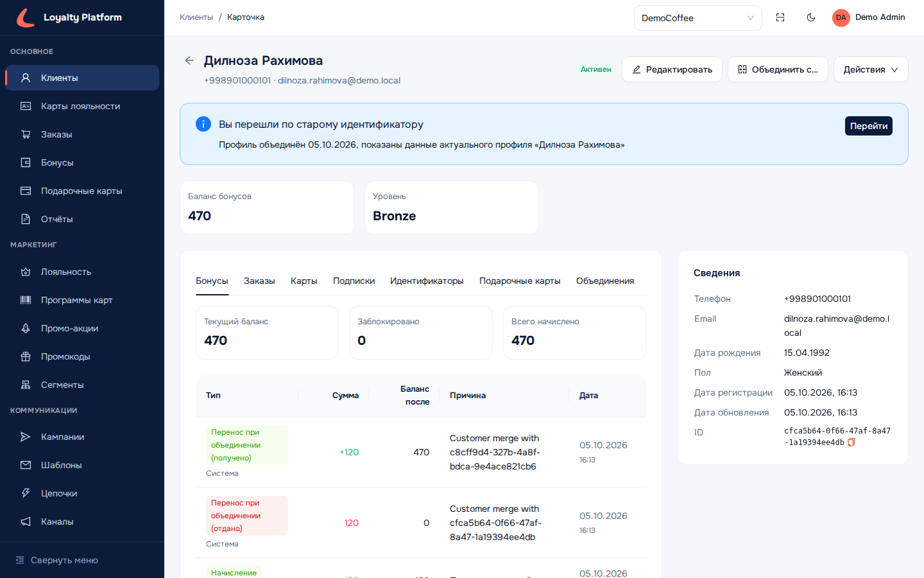Screen dimensions: 924x578
Task: Click the Перенос при объединении (получено) tag
Action: click(x=247, y=445)
